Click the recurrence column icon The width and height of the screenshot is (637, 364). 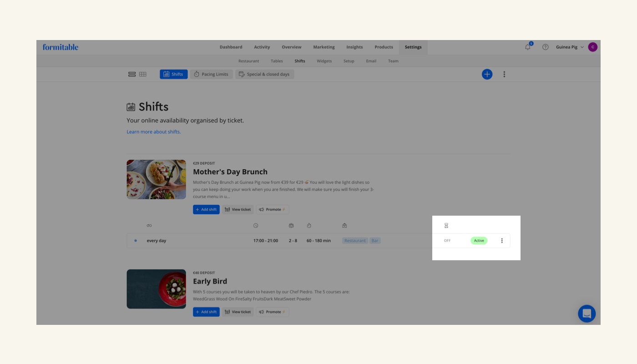pyautogui.click(x=149, y=226)
